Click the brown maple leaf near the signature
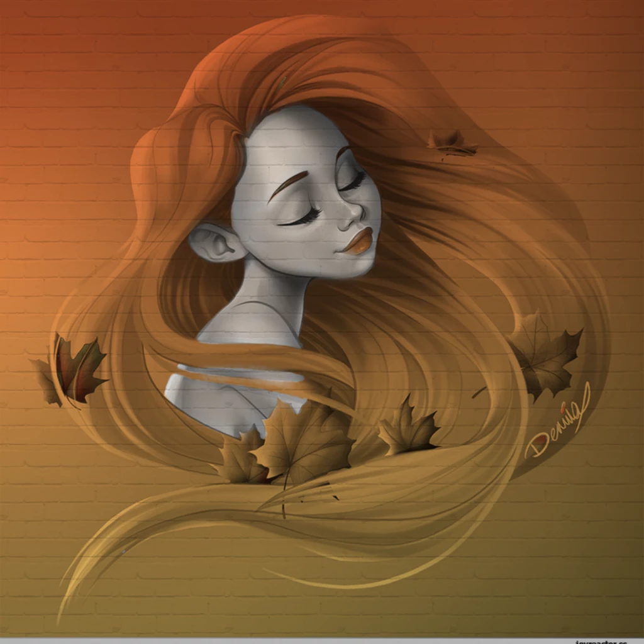The image size is (644, 644). pyautogui.click(x=543, y=357)
